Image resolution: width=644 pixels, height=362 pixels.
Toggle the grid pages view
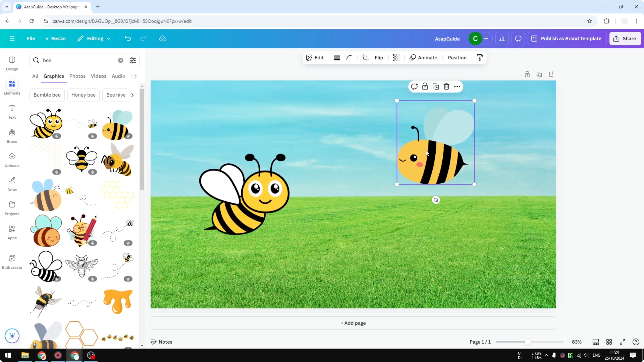[609, 342]
